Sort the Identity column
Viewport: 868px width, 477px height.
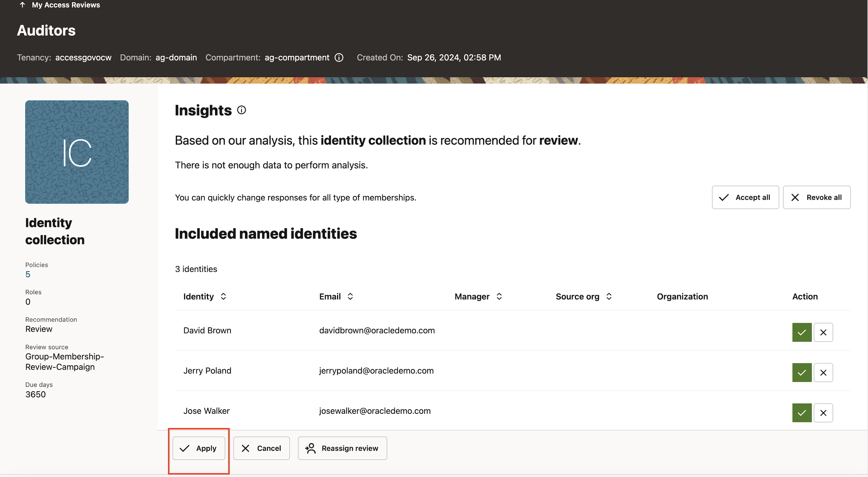point(223,296)
